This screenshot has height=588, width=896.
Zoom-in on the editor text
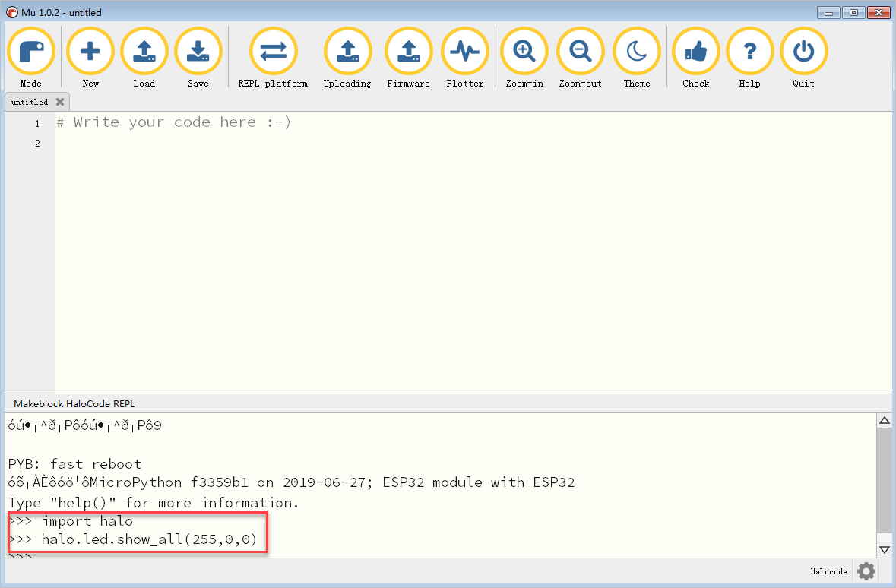[524, 52]
